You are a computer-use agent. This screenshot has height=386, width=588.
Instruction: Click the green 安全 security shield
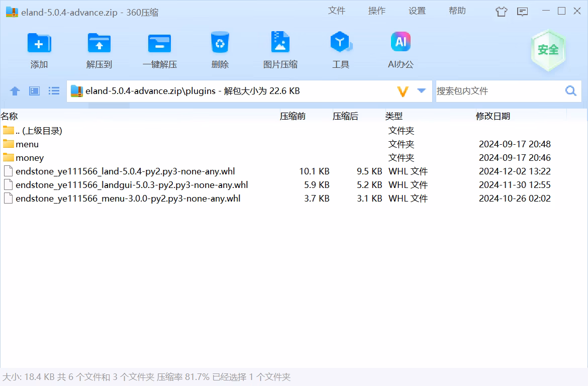(548, 50)
